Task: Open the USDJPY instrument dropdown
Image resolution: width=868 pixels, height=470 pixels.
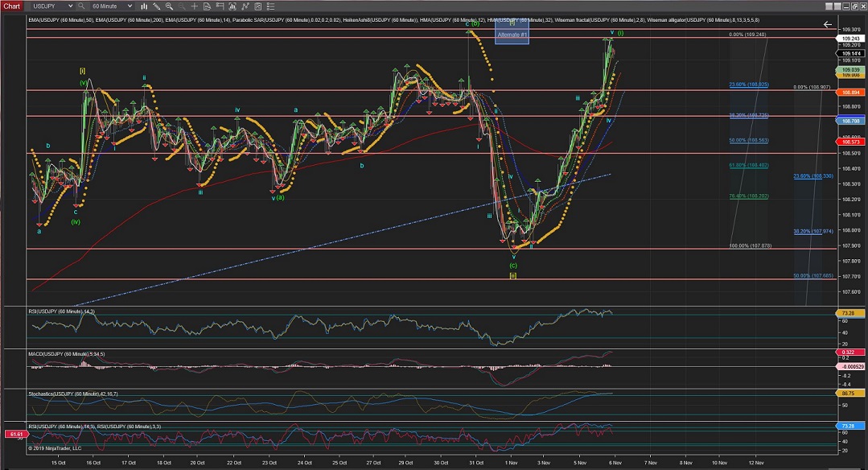Action: pos(52,6)
